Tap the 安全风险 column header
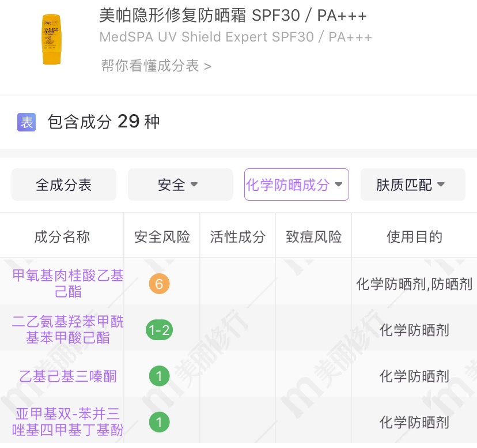This screenshot has height=448, width=477. click(x=162, y=236)
